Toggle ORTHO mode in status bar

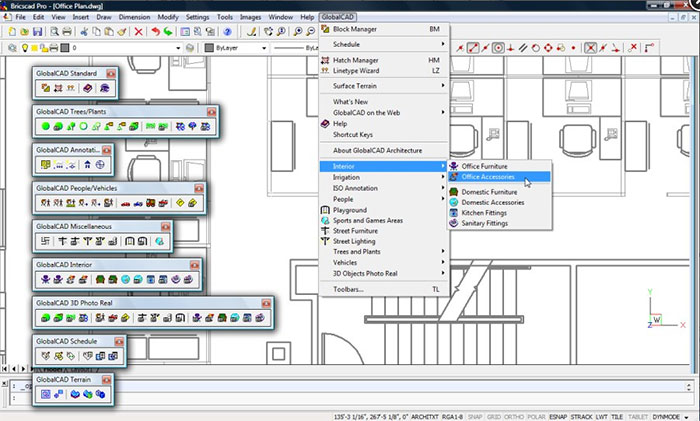click(514, 417)
